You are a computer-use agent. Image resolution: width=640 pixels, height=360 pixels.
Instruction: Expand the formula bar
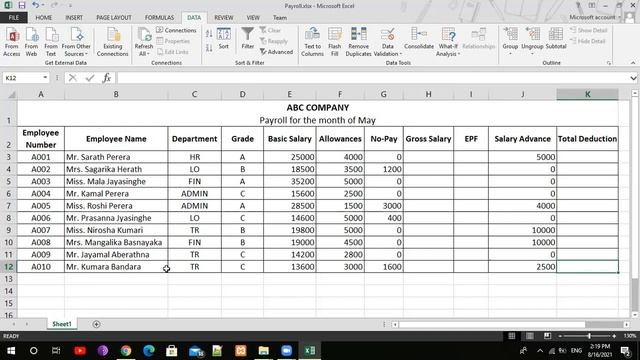pos(633,78)
